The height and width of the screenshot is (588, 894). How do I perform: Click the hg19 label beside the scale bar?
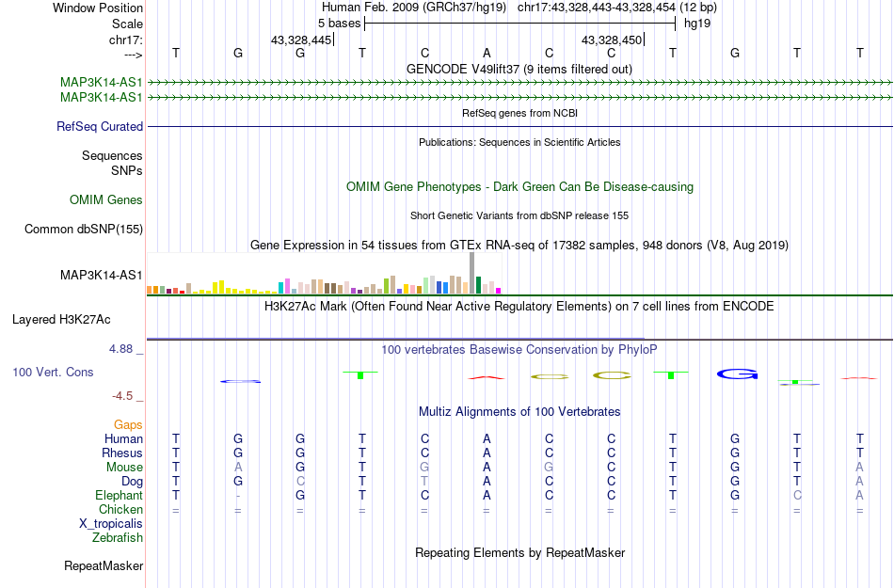click(697, 24)
